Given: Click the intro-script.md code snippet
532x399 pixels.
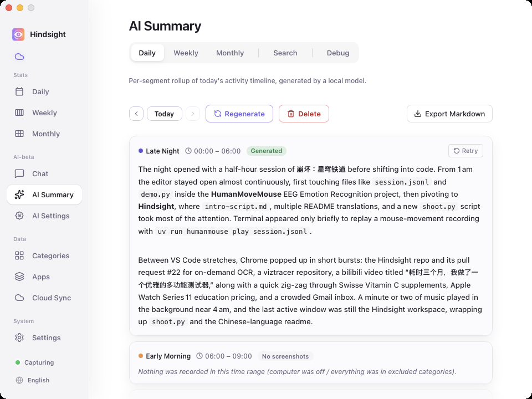Looking at the screenshot, I should (x=236, y=207).
